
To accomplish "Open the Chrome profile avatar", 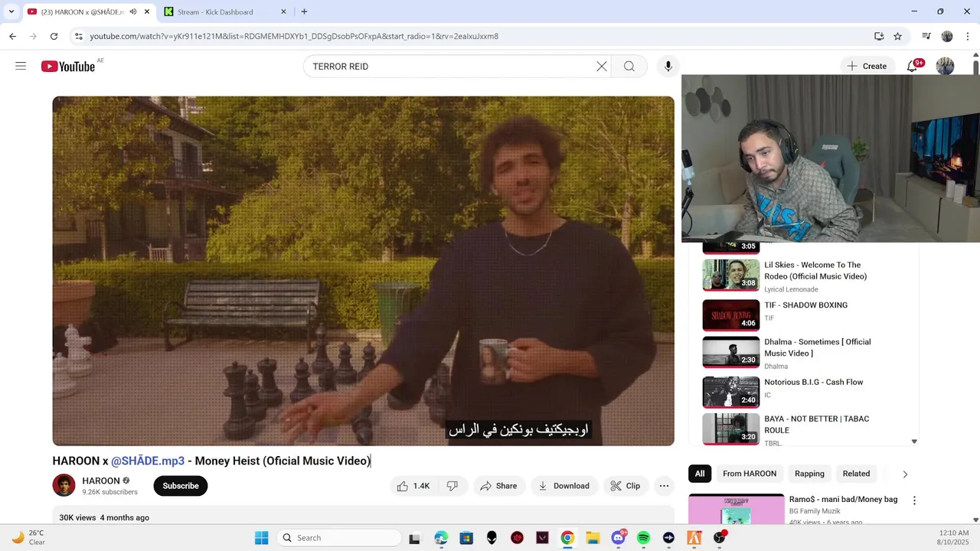I will [x=947, y=36].
